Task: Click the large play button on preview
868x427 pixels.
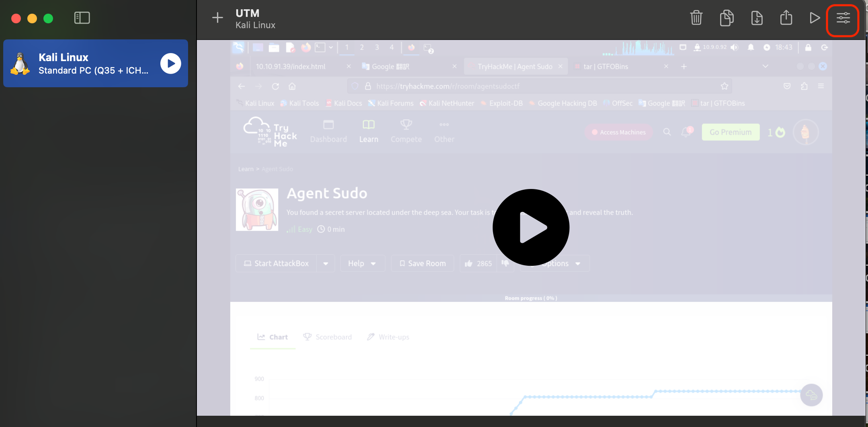Action: (531, 228)
